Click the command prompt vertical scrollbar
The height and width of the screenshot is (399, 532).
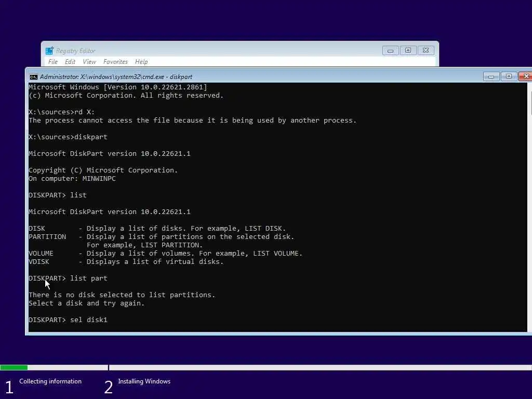(529, 207)
